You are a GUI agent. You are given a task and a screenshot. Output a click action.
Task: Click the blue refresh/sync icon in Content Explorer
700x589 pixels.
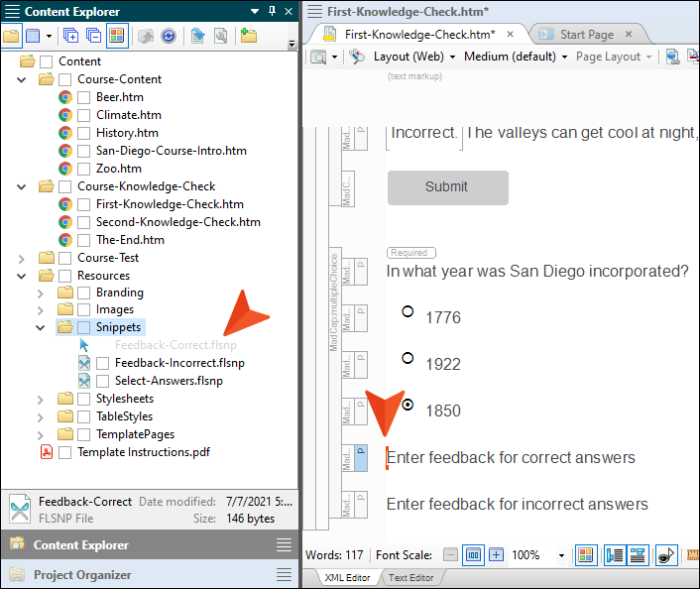tap(169, 36)
